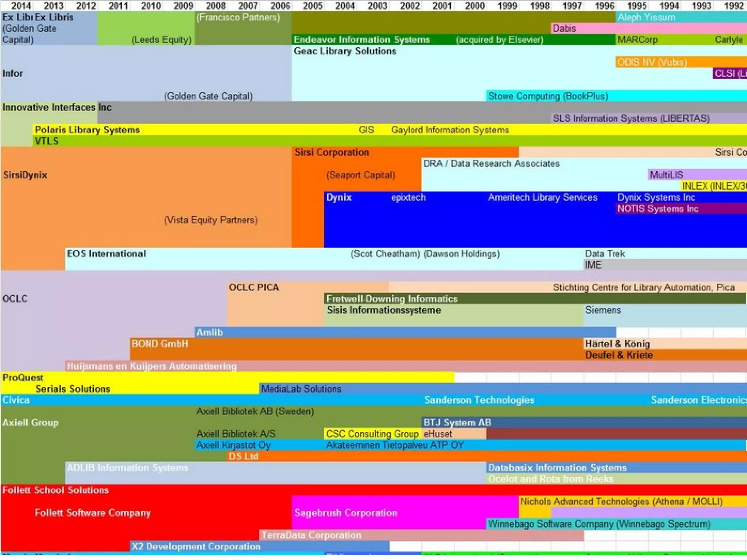747x560 pixels.
Task: Click Serials Solutions label
Action: pyautogui.click(x=73, y=389)
